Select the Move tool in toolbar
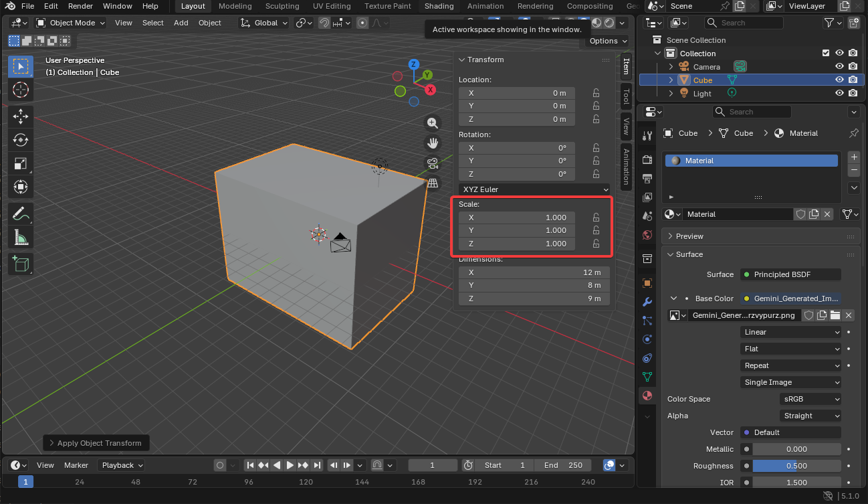The width and height of the screenshot is (868, 504). click(21, 116)
